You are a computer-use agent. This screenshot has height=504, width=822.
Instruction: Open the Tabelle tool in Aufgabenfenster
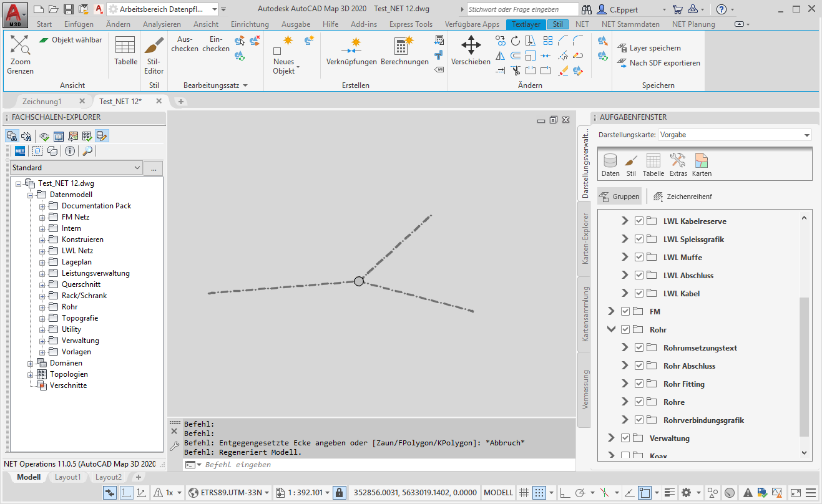pyautogui.click(x=653, y=165)
